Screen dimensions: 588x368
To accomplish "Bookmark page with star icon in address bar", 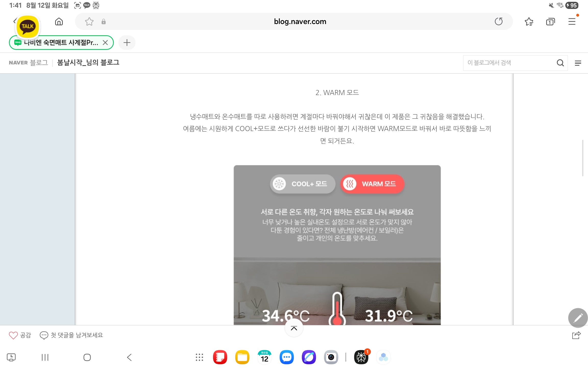I will click(89, 21).
